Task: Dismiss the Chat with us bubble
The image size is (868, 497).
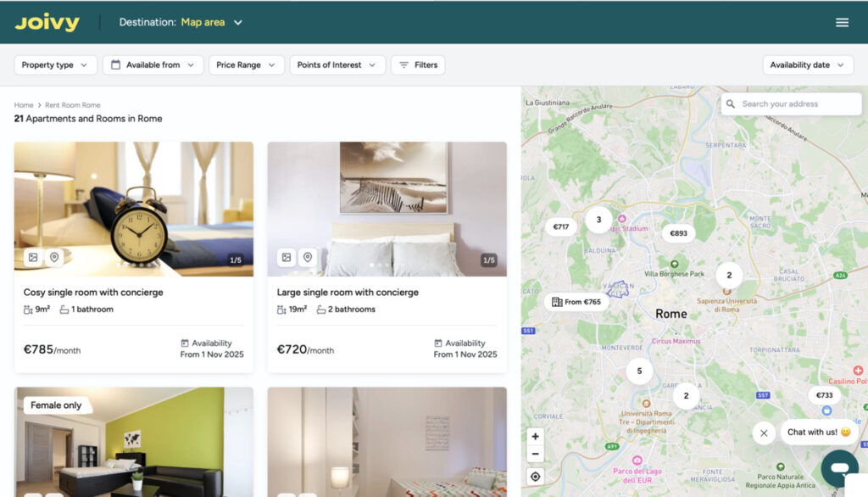Action: (764, 433)
